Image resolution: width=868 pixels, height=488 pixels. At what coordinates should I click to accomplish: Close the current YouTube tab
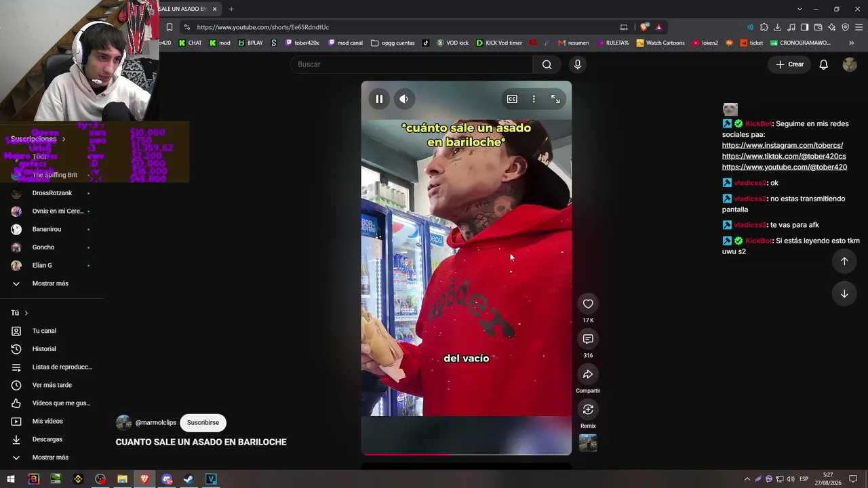[214, 9]
